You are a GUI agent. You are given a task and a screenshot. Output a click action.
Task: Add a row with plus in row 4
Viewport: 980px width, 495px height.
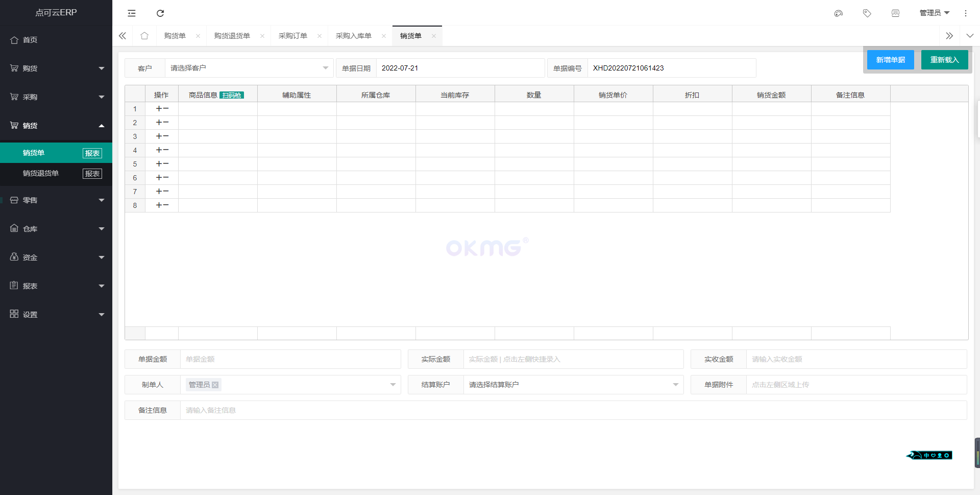click(159, 150)
